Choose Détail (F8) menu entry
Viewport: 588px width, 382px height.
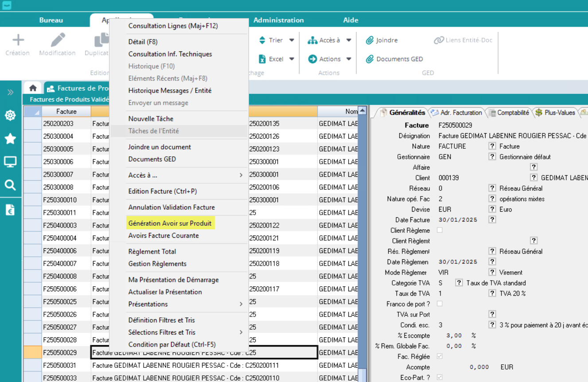143,42
